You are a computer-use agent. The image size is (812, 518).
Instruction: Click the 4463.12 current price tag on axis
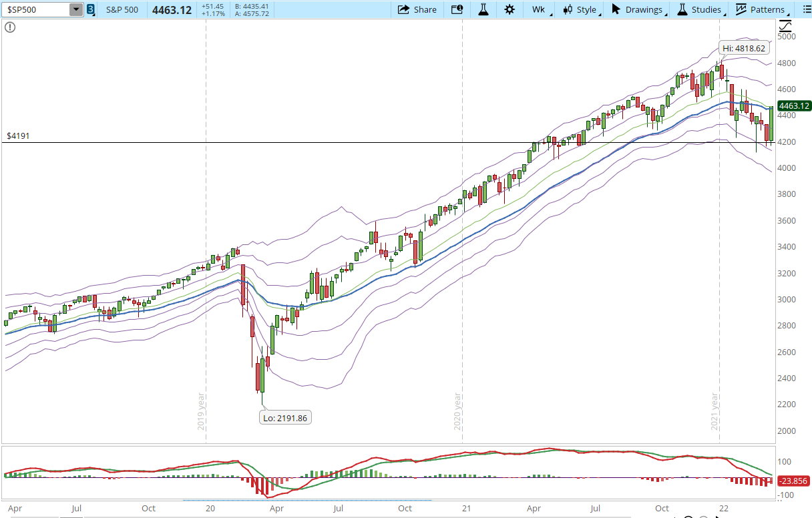(x=794, y=105)
